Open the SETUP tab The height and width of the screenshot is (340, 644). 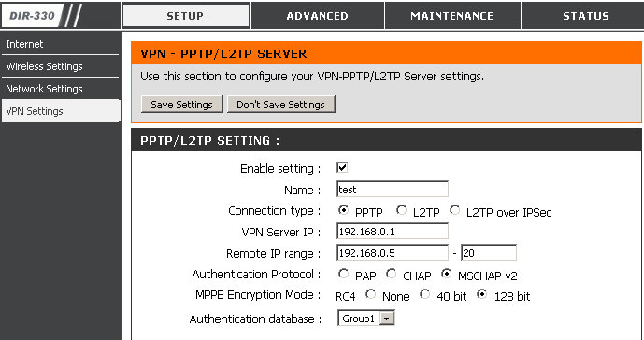[186, 16]
